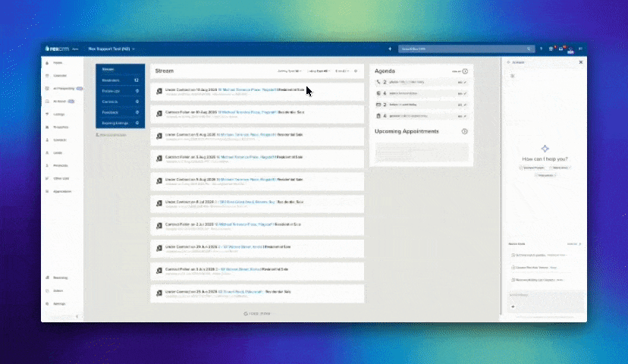Open the user profile avatar menu

click(570, 49)
